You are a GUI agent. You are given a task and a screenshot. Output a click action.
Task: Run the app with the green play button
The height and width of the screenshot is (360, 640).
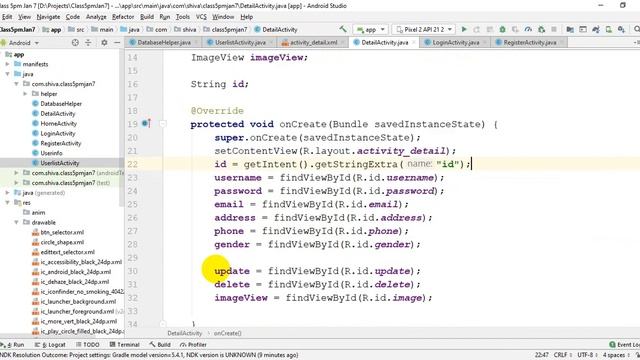point(464,29)
